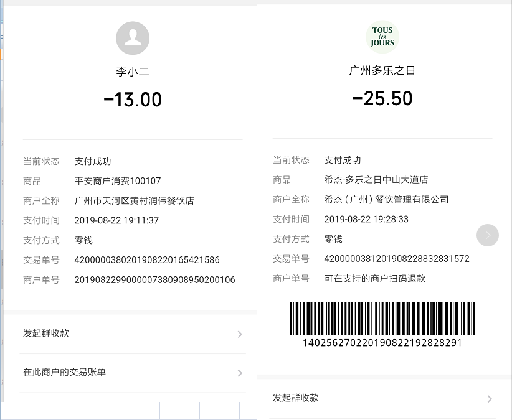The width and height of the screenshot is (512, 420).
Task: Click the round next-arrow button on right
Action: click(x=488, y=235)
